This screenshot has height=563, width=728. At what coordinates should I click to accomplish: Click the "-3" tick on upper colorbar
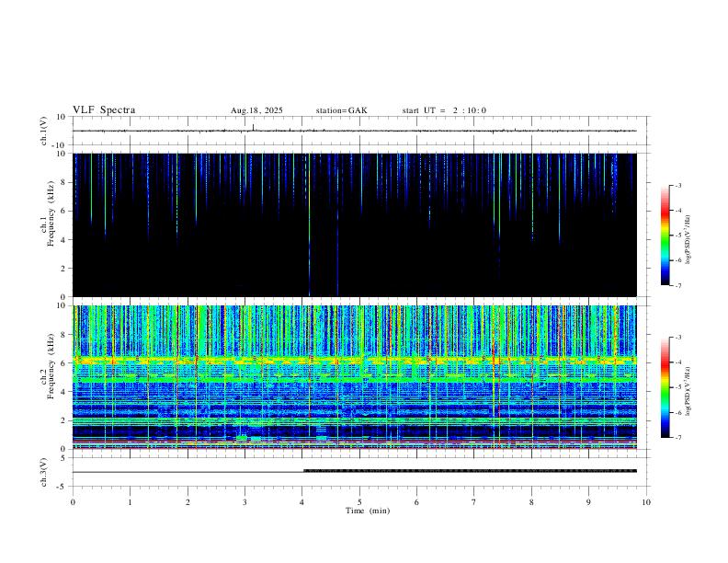tap(677, 185)
